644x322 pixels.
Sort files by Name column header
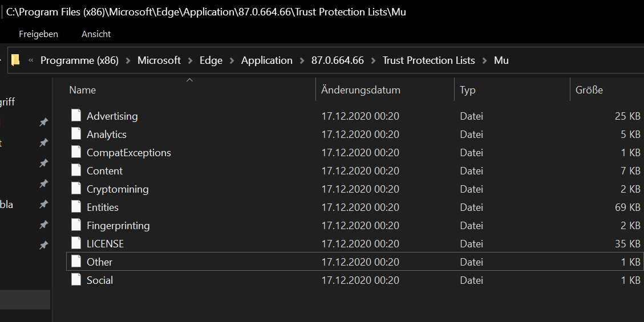(83, 90)
